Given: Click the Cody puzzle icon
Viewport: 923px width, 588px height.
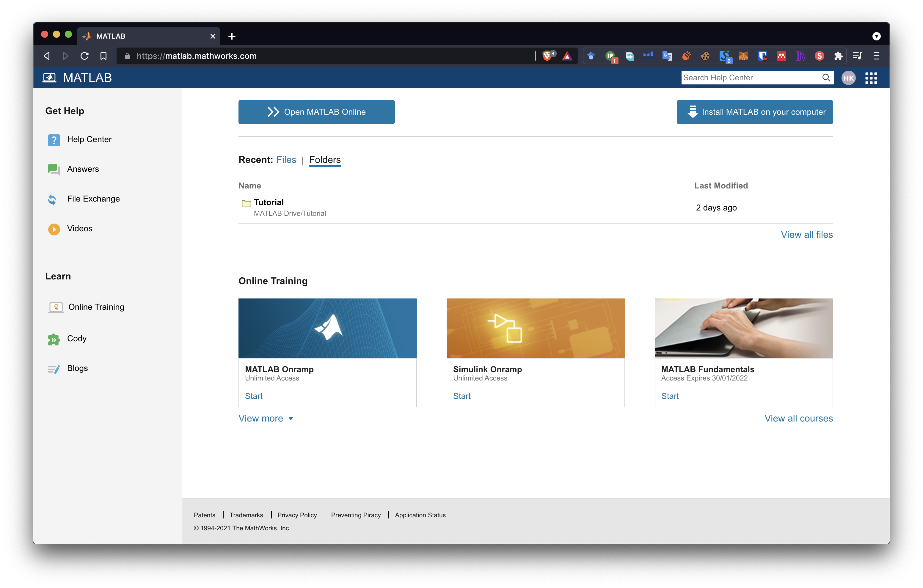Looking at the screenshot, I should (54, 339).
